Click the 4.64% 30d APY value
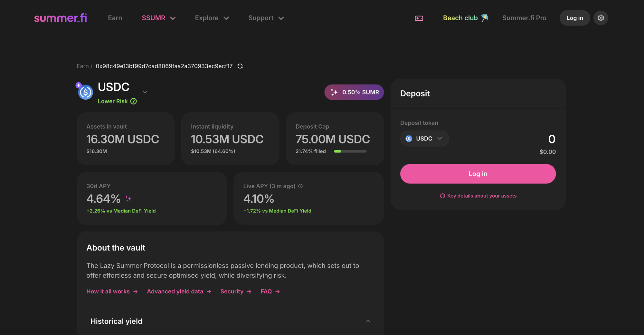This screenshot has height=335, width=644. pyautogui.click(x=103, y=199)
